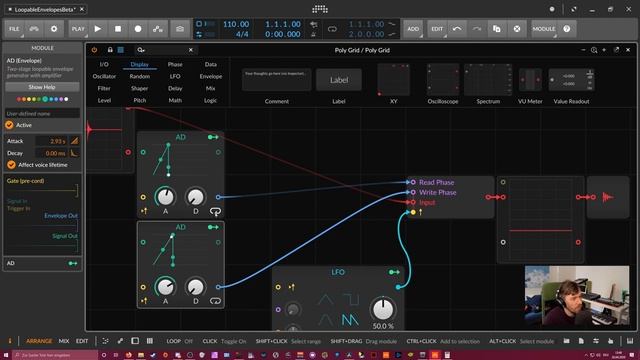Click the LFO 50.0 % knob
The width and height of the screenshot is (640, 360).
(x=382, y=309)
